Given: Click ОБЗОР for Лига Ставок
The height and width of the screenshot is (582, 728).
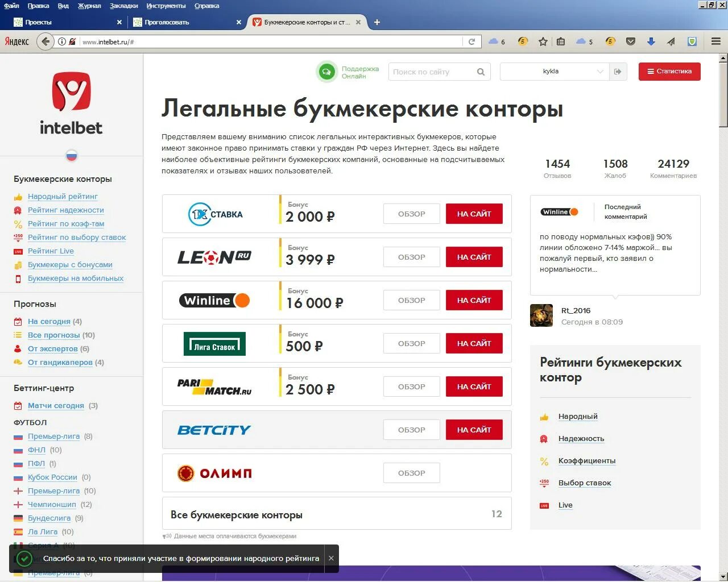Looking at the screenshot, I should click(x=412, y=343).
